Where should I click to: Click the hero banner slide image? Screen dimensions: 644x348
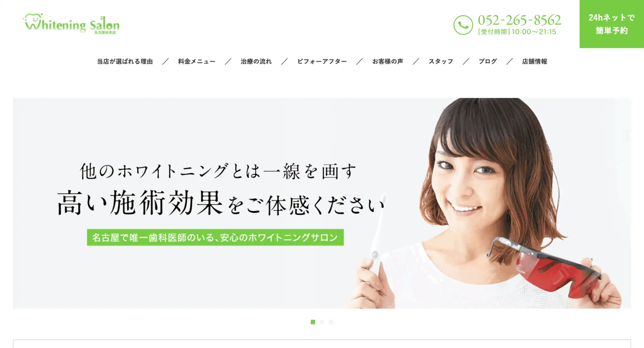(322, 203)
